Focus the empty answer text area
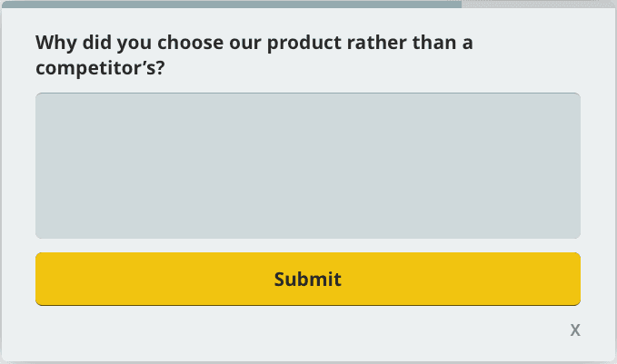 click(307, 165)
